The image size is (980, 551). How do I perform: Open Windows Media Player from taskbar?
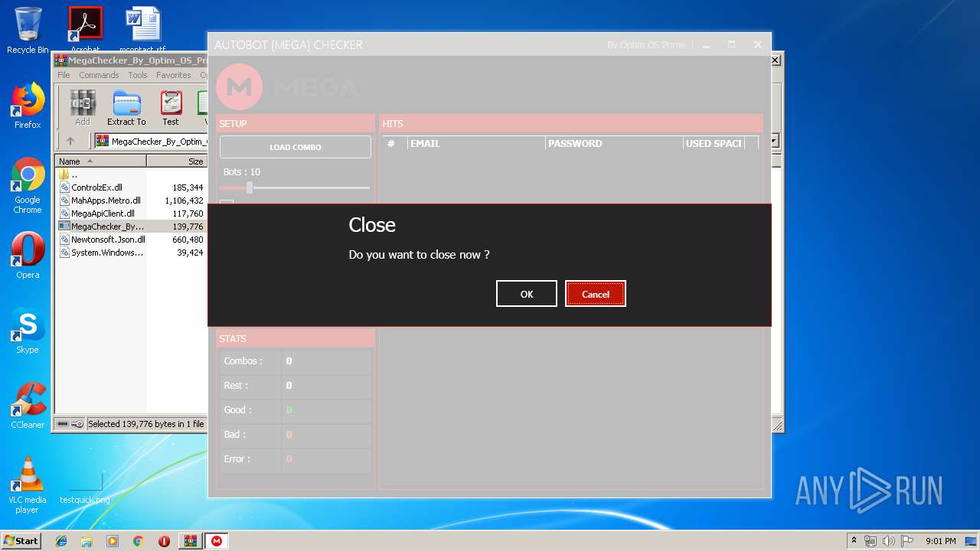tap(113, 541)
